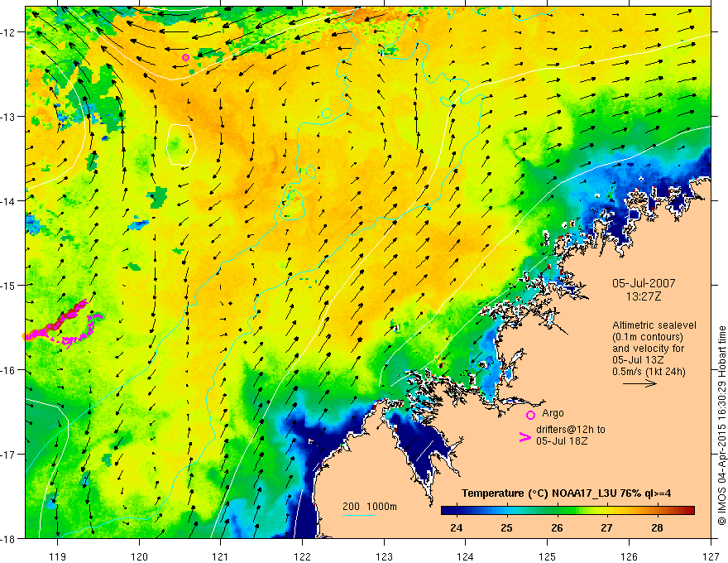Click the 'and velocity for' text
This screenshot has width=728, height=563.
[648, 349]
